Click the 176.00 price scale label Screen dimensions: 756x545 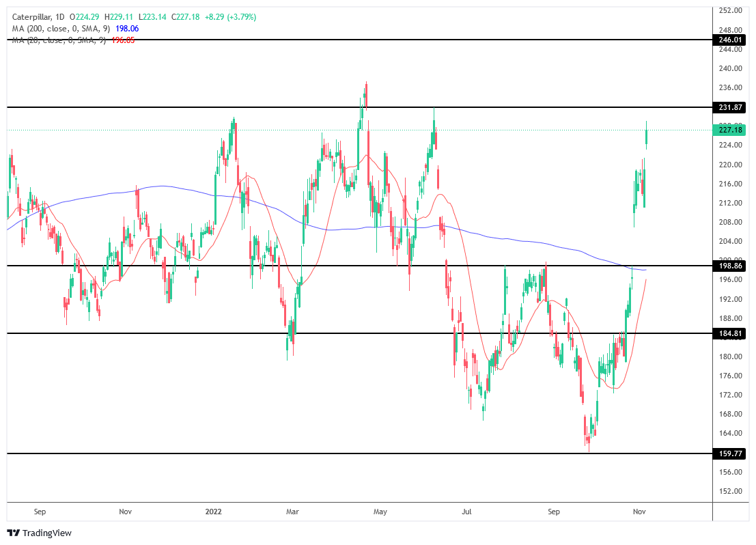coord(730,376)
